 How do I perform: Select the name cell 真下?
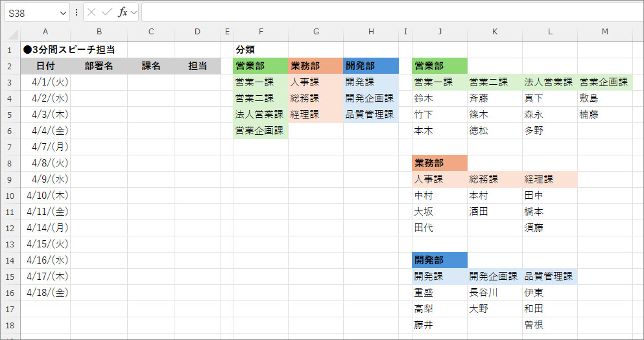[549, 98]
